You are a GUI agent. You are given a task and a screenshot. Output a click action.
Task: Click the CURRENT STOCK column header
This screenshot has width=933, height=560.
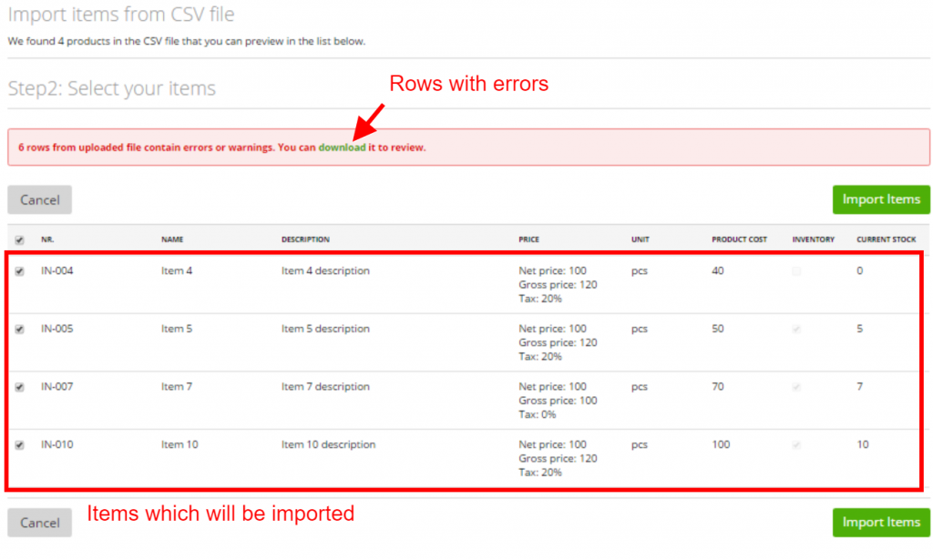coord(886,239)
